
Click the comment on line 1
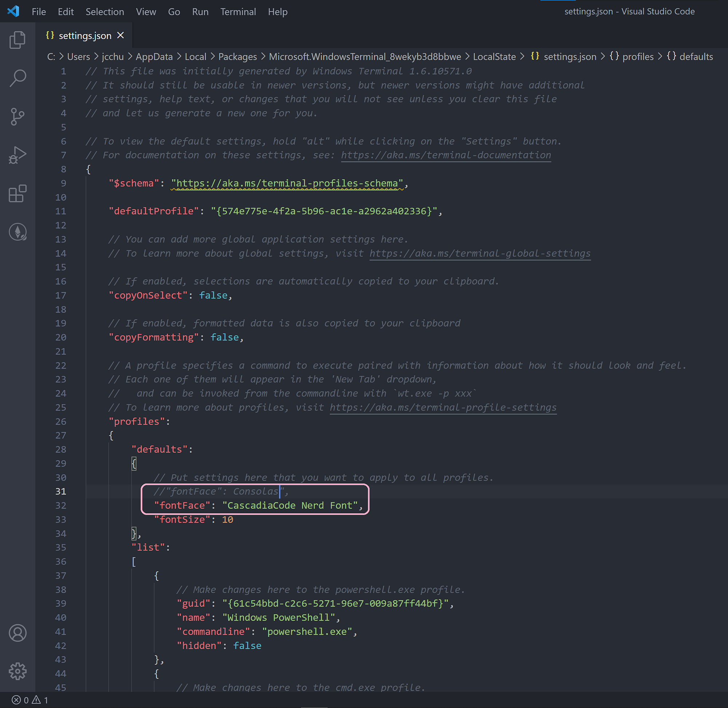coord(278,71)
